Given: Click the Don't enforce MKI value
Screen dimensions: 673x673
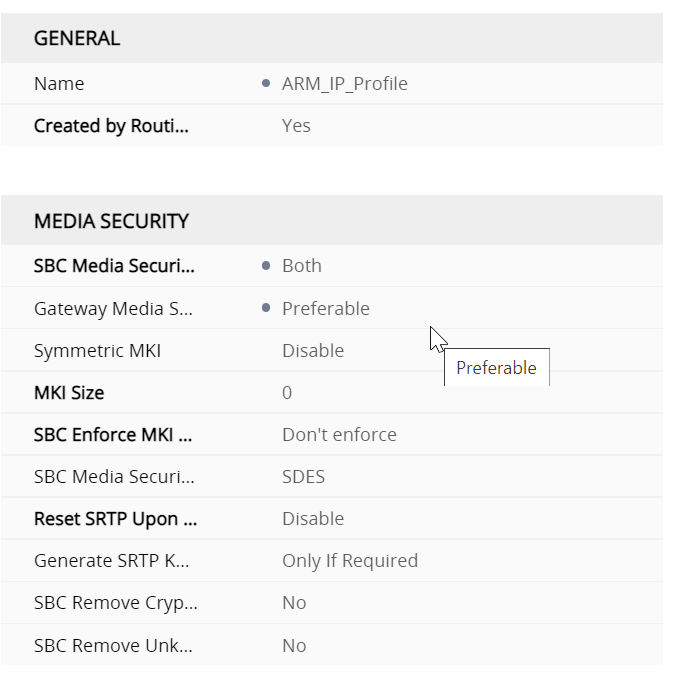Looking at the screenshot, I should click(x=339, y=435).
